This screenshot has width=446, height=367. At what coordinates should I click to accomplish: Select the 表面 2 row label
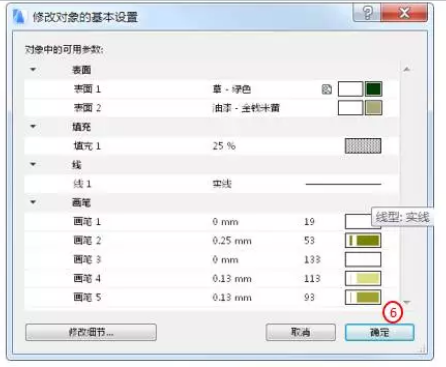pos(87,108)
